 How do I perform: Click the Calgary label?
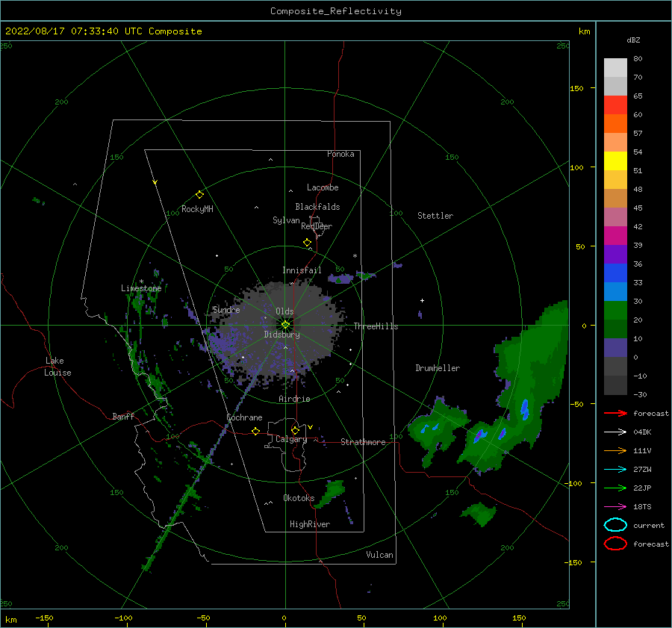click(x=291, y=439)
